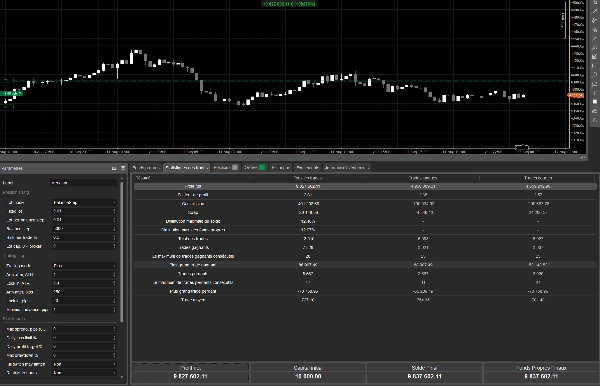
Task: Open the tab with the gray count badge
Action: tap(226, 168)
